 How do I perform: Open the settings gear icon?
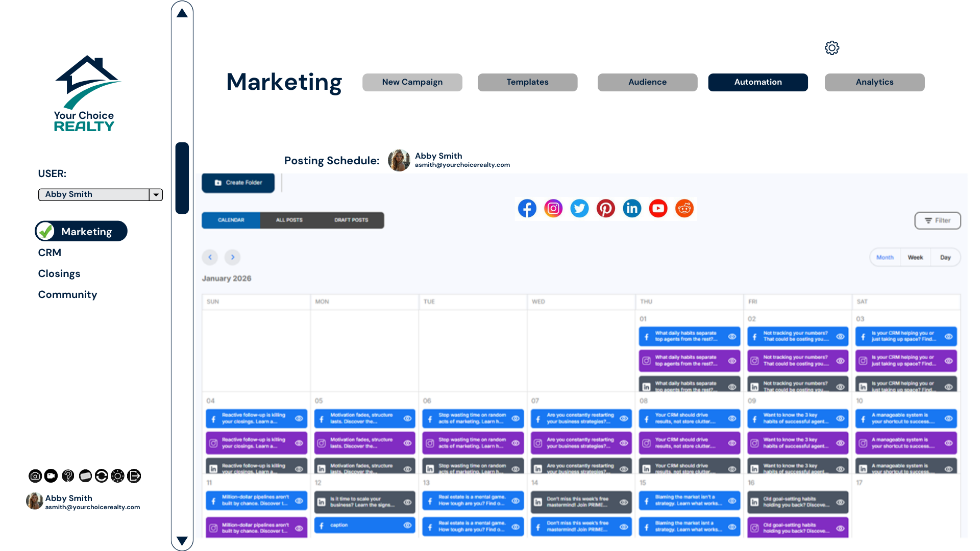coord(832,48)
